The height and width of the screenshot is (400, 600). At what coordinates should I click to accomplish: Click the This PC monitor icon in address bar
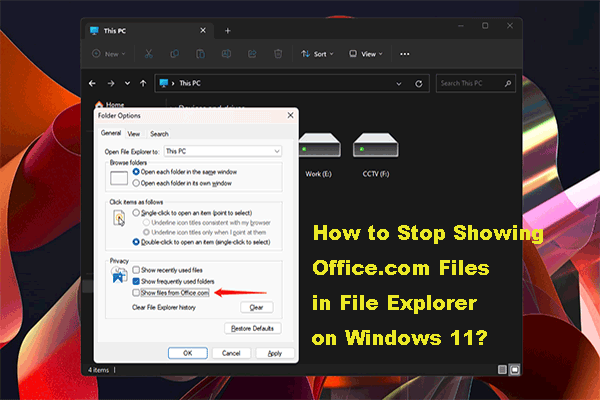pyautogui.click(x=164, y=83)
